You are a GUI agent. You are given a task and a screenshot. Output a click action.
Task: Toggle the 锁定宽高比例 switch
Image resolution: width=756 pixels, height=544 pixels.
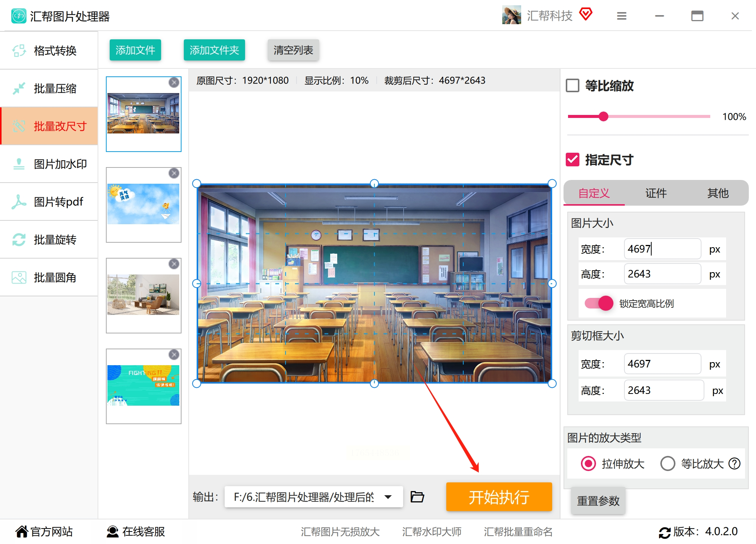599,303
